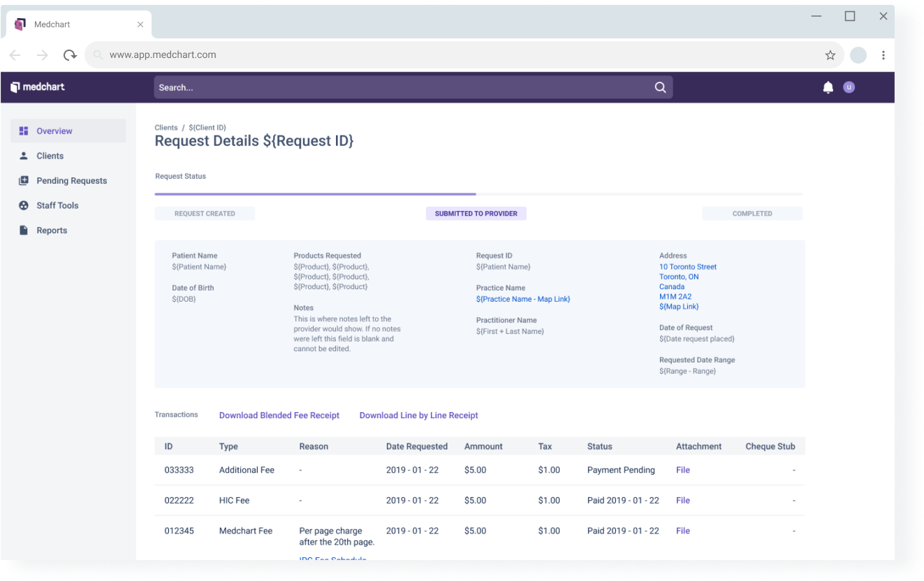Select Staff Tools in sidebar

pyautogui.click(x=57, y=205)
